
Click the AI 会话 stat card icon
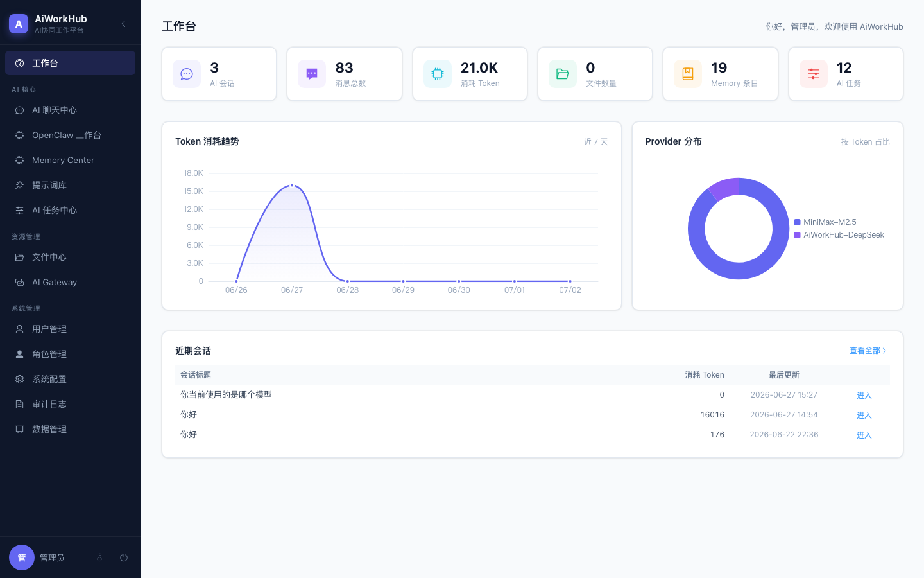tap(187, 74)
